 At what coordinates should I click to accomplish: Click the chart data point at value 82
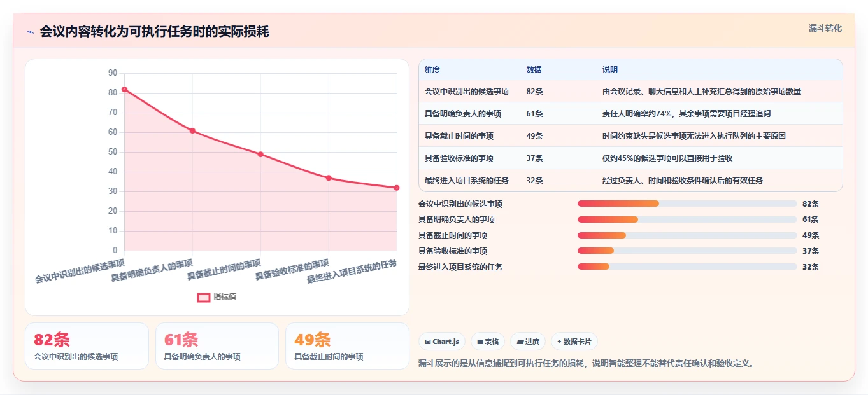click(124, 90)
